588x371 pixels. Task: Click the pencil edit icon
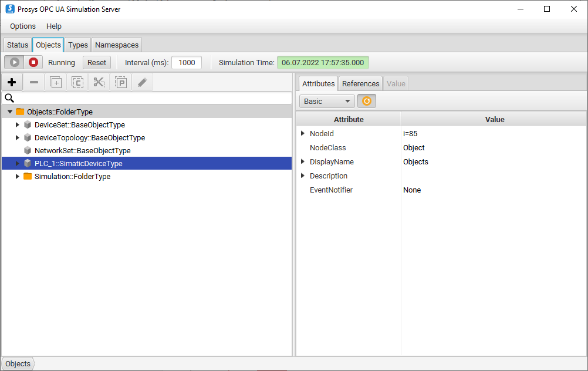point(142,82)
